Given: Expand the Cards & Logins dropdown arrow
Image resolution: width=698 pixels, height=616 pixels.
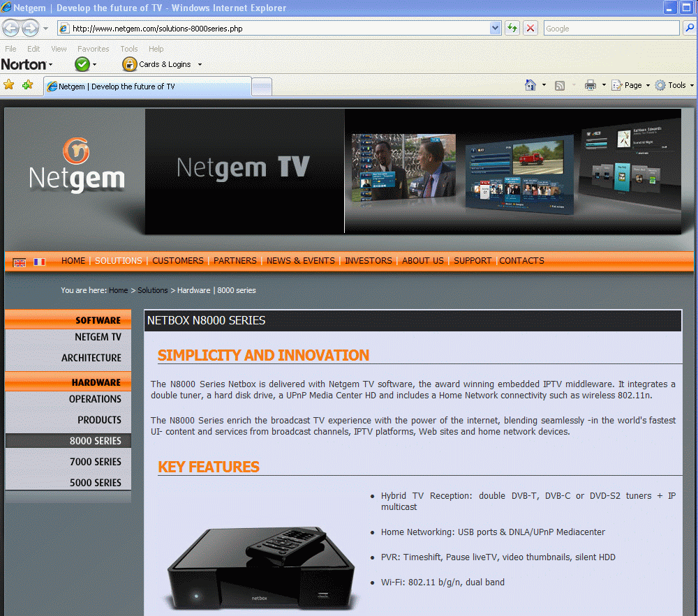Looking at the screenshot, I should coord(200,64).
